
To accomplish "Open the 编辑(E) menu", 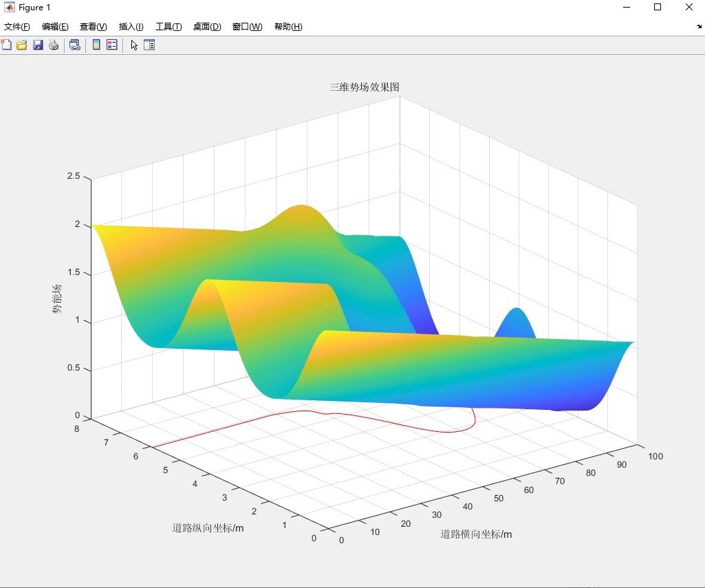I will [x=55, y=27].
